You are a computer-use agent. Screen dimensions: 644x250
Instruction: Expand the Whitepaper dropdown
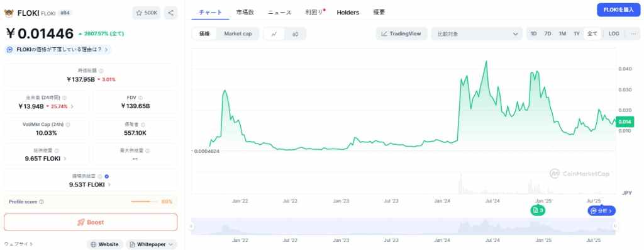click(152, 244)
